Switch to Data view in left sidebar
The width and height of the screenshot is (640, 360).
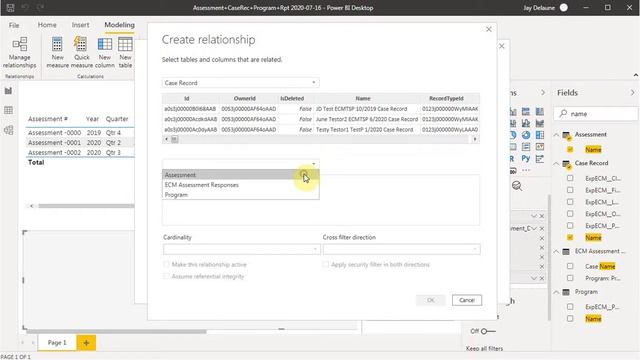(9, 110)
